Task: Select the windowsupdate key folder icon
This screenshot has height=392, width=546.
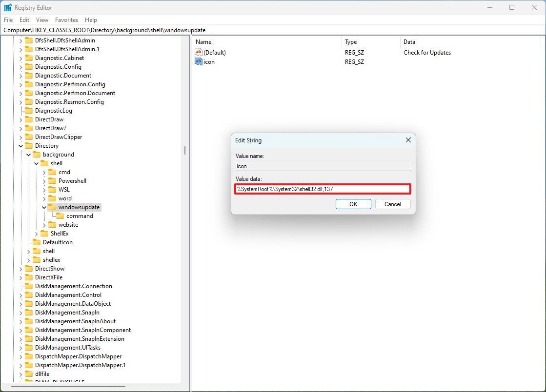Action: [53, 207]
